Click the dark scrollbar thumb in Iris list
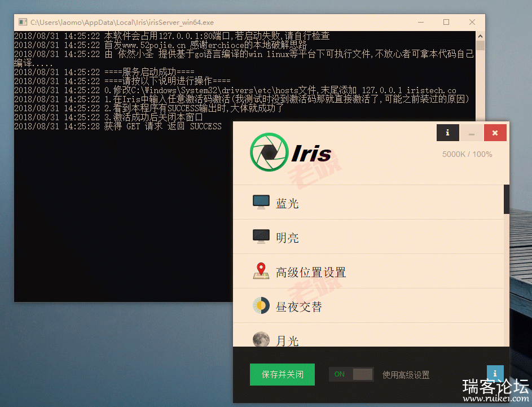532x407 pixels. (507, 199)
